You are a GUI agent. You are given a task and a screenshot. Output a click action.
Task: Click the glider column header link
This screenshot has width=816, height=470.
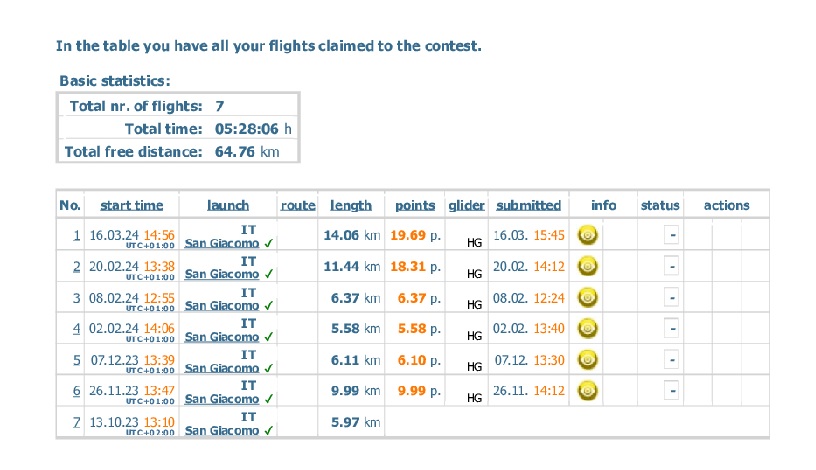466,206
